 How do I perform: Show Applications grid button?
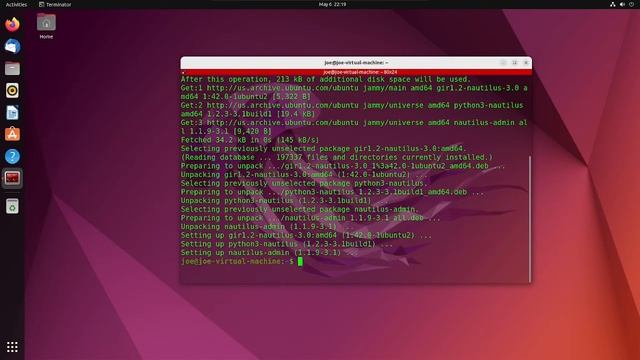tap(12, 347)
